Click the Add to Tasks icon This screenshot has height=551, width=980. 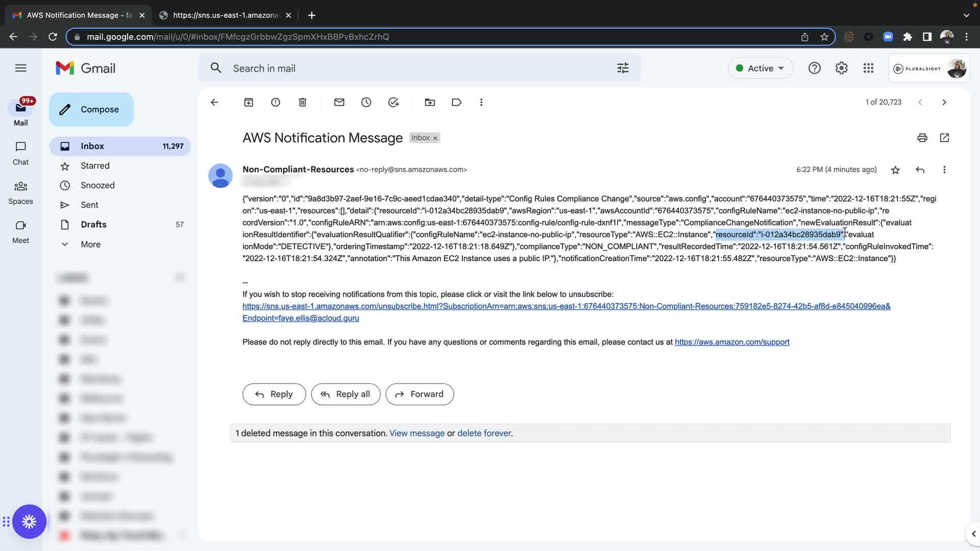click(394, 103)
